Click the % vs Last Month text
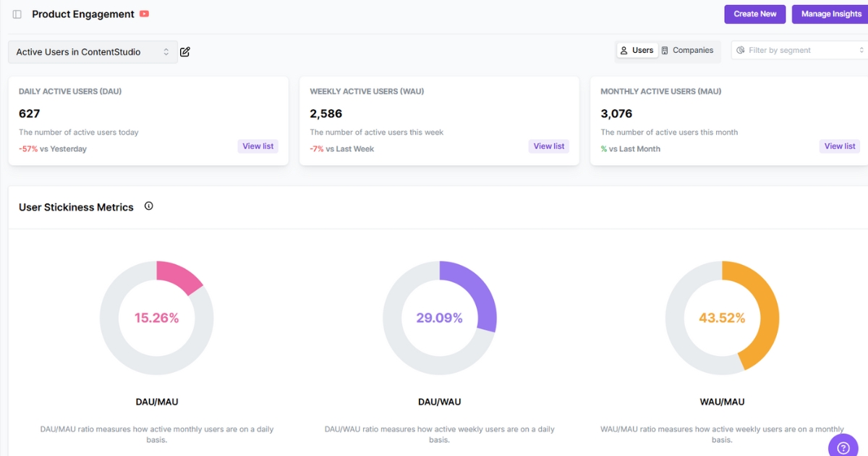 [x=631, y=149]
